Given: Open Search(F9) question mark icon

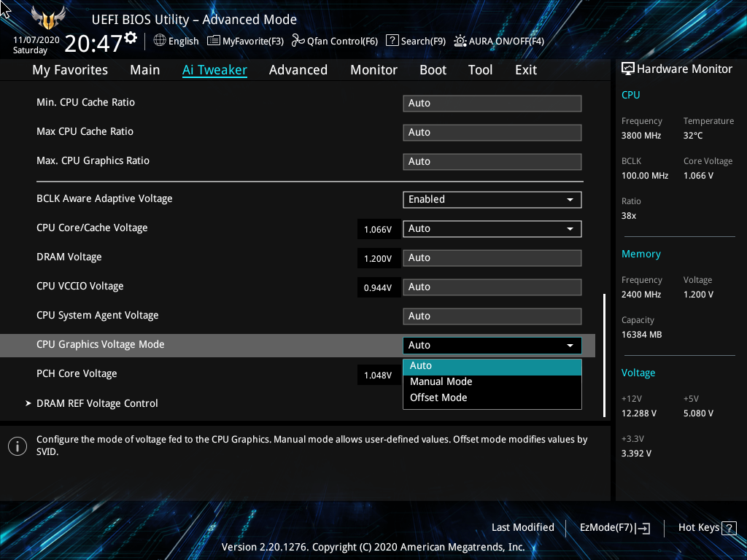Looking at the screenshot, I should 392,41.
